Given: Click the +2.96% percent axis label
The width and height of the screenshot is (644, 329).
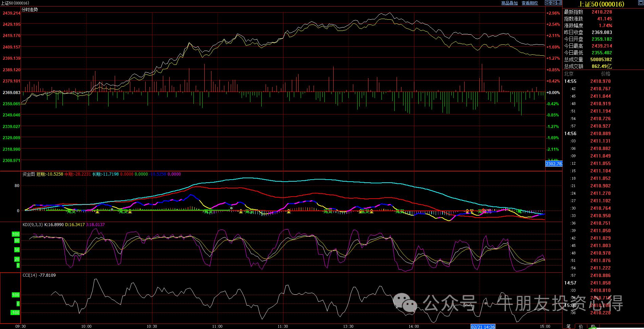Looking at the screenshot, I should (553, 13).
